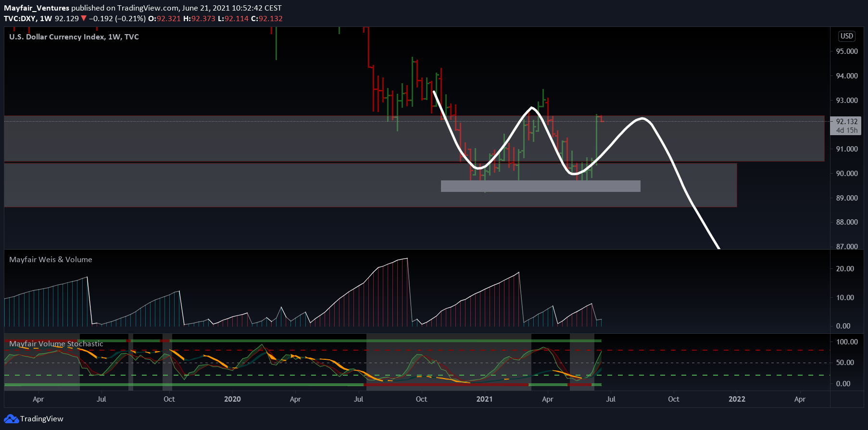Click the 2021 label on time axis
The width and height of the screenshot is (868, 430).
point(484,399)
